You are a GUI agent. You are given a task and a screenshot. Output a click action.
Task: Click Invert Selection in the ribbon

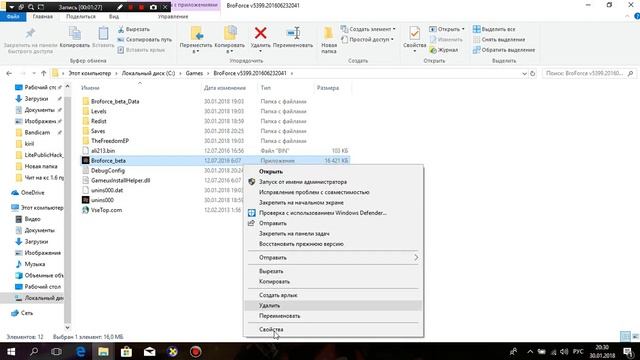[x=504, y=50]
